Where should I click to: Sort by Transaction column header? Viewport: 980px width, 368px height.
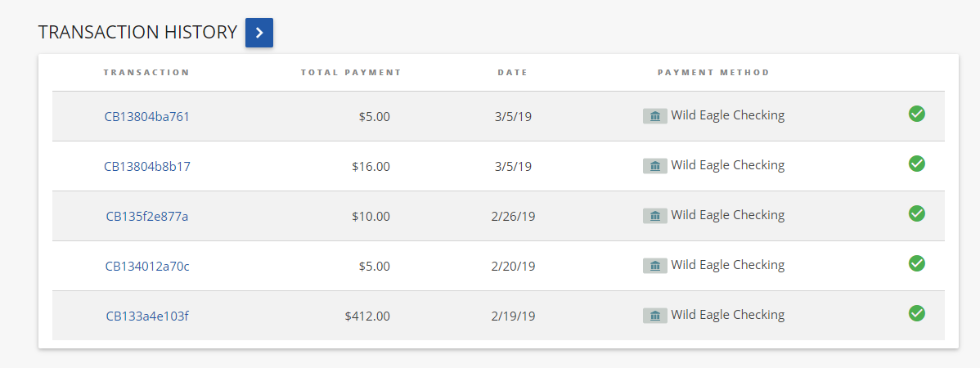[x=146, y=73]
